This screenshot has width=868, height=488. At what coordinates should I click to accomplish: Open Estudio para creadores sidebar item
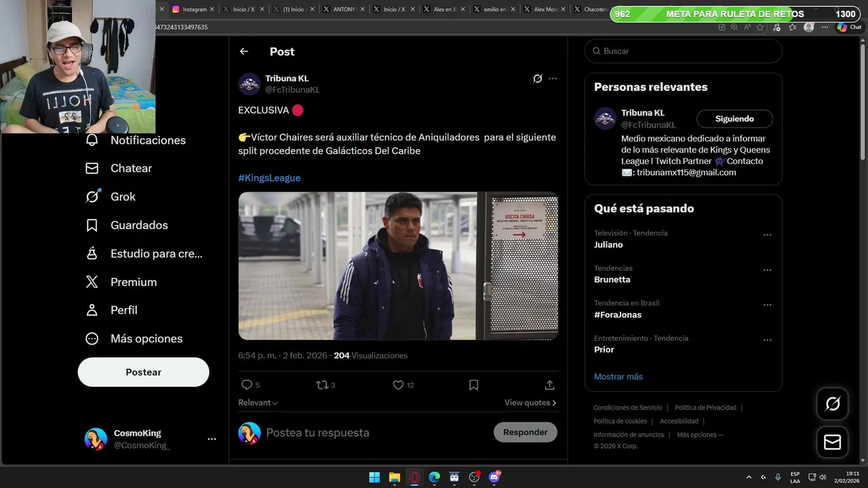(x=144, y=253)
